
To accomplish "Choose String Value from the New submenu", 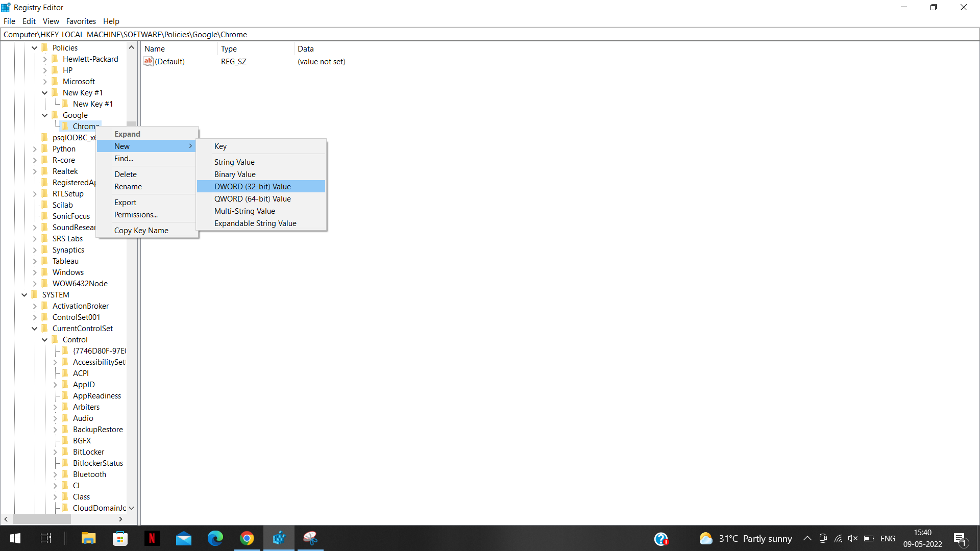I will tap(234, 162).
